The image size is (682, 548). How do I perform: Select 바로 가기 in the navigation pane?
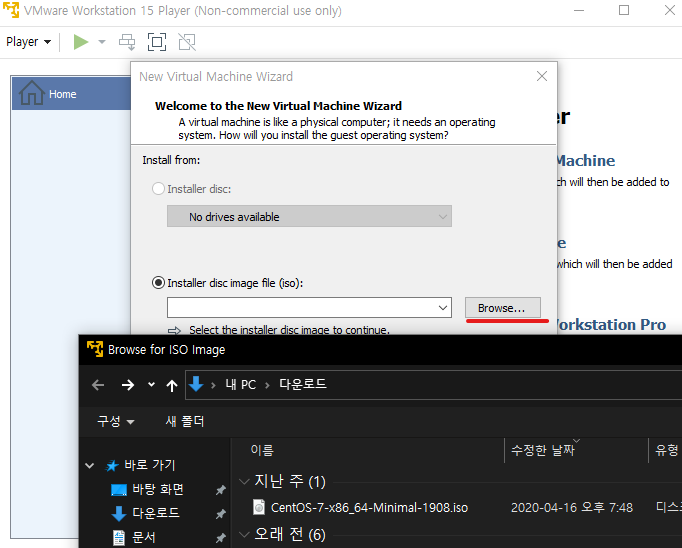[x=150, y=465]
